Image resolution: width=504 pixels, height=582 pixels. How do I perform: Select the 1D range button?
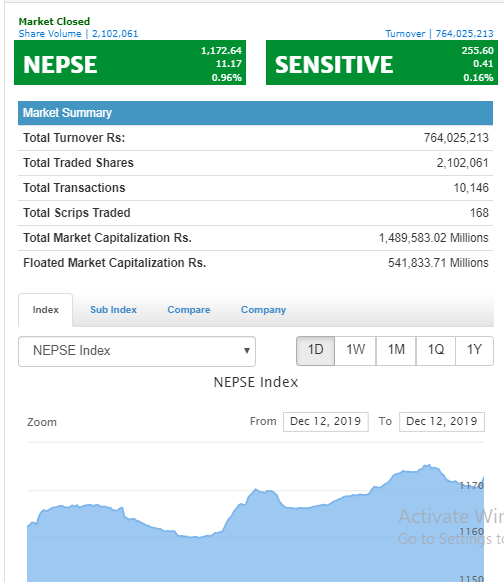pyautogui.click(x=315, y=351)
